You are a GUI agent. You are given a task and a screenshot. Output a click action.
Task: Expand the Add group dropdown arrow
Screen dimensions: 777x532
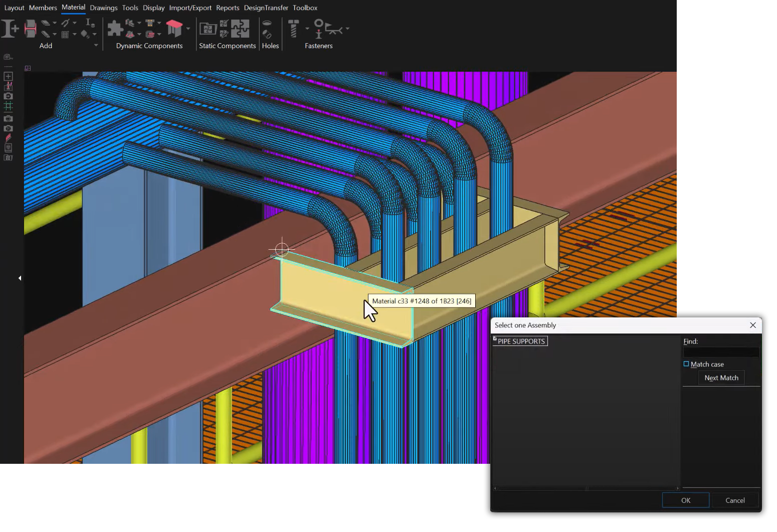(x=96, y=45)
